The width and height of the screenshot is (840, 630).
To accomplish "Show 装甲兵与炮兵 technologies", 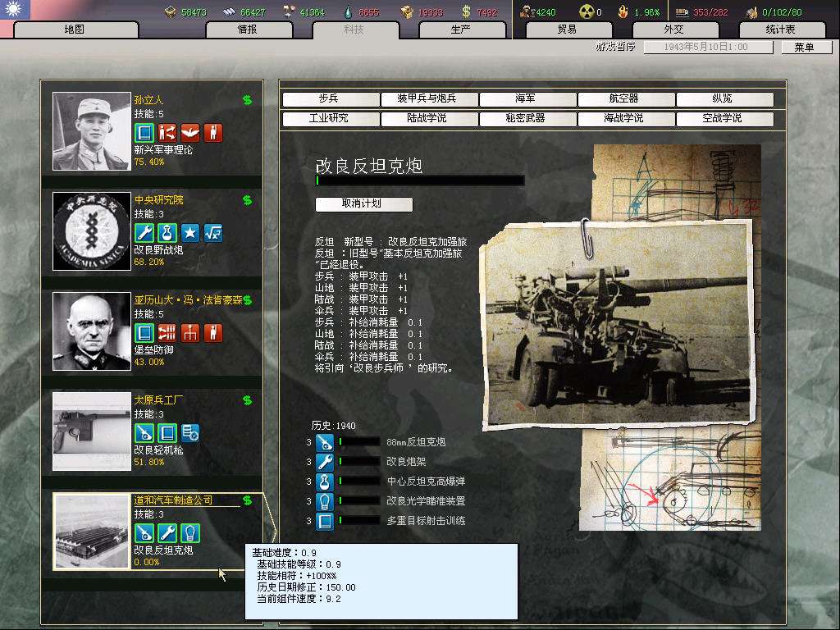I will point(429,99).
